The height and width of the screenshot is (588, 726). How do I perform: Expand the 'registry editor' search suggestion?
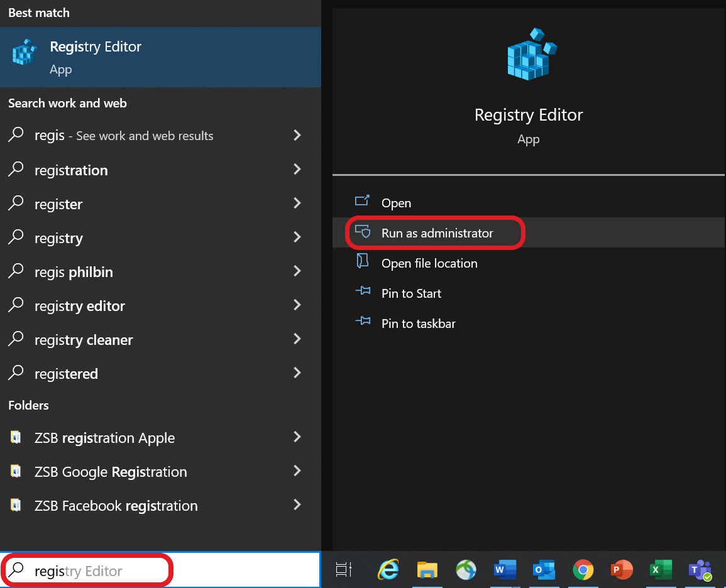pyautogui.click(x=297, y=306)
